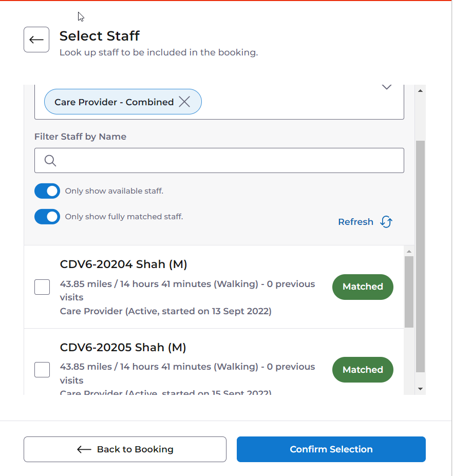Select the CDV6-20204 Shah (M) staff name
This screenshot has width=453, height=476.
pyautogui.click(x=123, y=264)
